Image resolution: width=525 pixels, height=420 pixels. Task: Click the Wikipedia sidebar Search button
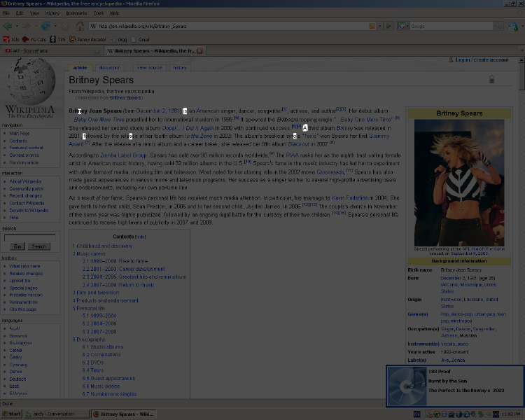click(x=39, y=246)
